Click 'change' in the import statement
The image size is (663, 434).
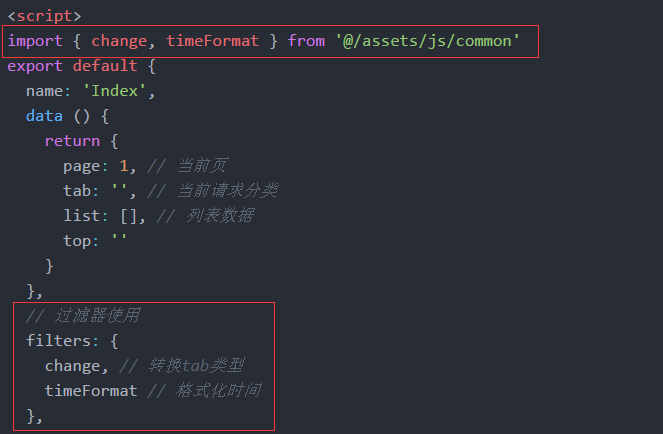pos(118,41)
